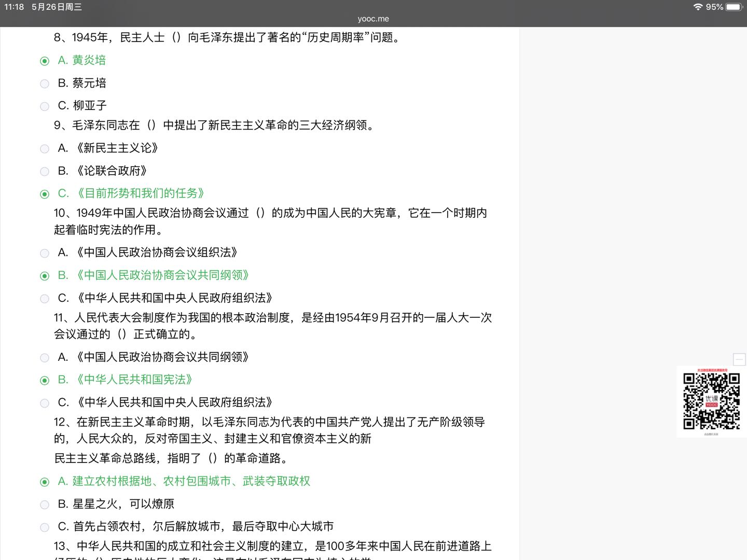The height and width of the screenshot is (560, 747).
Task: Pick C. 首先占领农村 option
Action: point(45,527)
